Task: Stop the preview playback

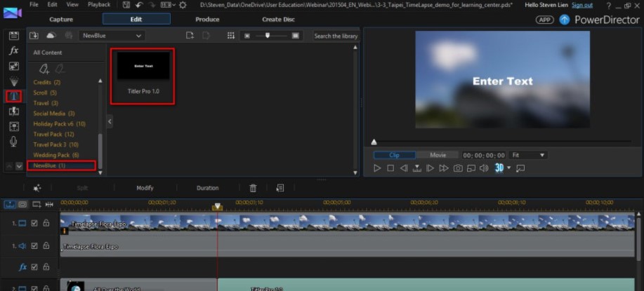Action: pyautogui.click(x=390, y=168)
